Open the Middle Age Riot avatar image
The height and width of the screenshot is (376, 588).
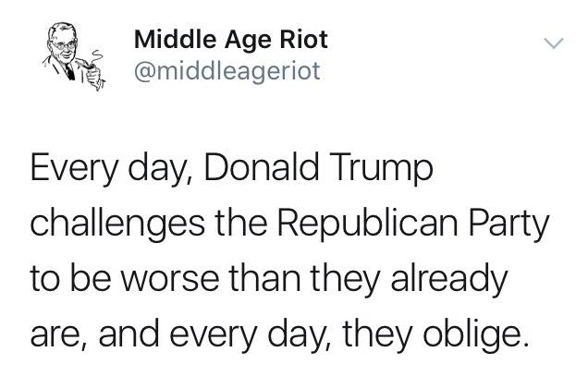tap(74, 56)
